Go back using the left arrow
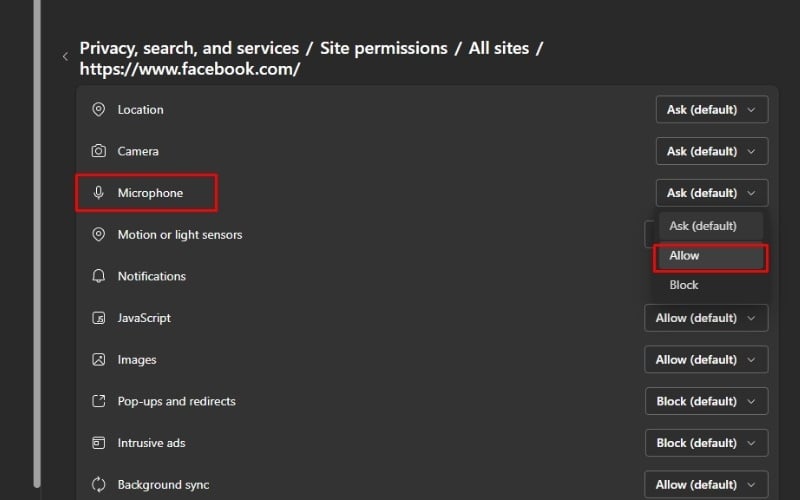800x500 pixels. [65, 57]
